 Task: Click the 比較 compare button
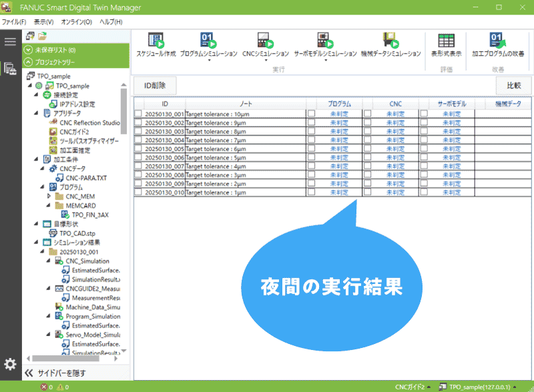click(x=513, y=85)
